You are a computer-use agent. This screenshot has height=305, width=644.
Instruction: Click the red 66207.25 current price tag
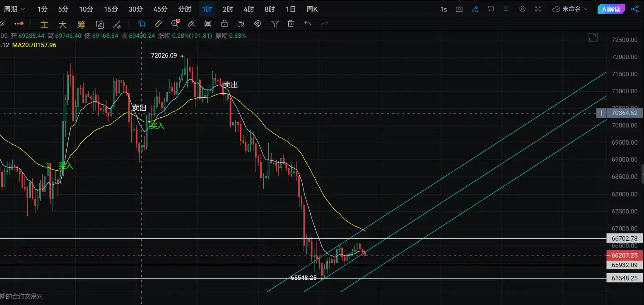625,256
